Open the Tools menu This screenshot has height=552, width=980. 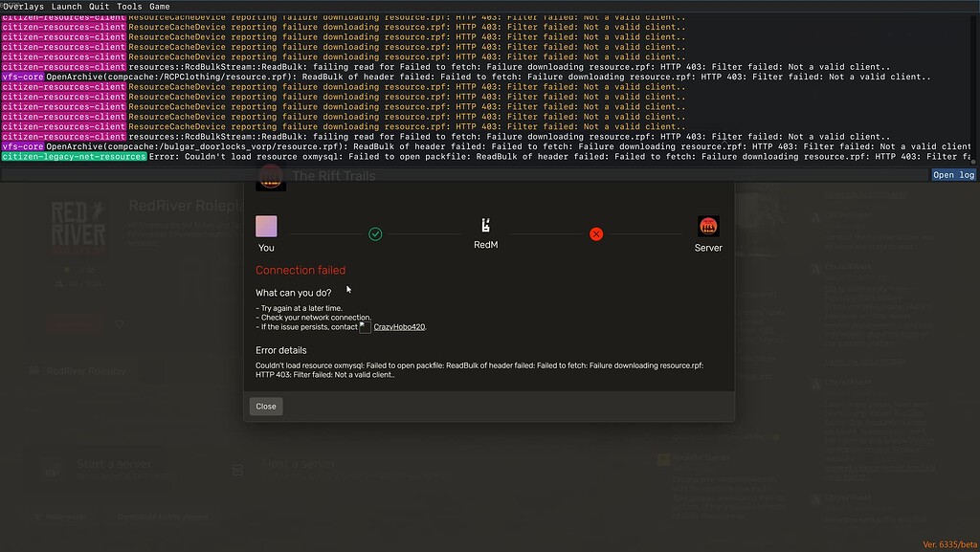(x=129, y=6)
